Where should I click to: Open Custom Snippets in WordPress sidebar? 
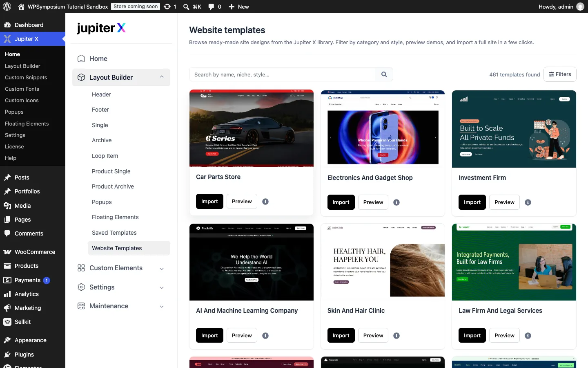click(x=26, y=77)
